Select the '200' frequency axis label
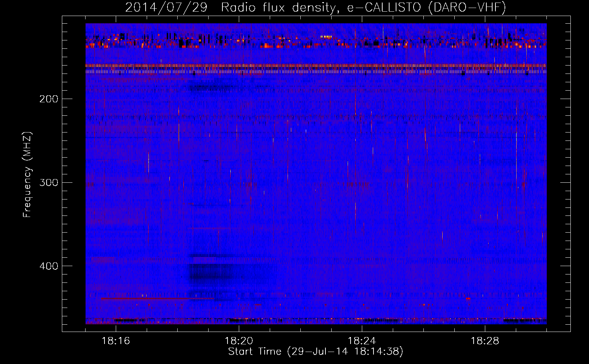Screen dimensions: 589x364 pyautogui.click(x=49, y=99)
